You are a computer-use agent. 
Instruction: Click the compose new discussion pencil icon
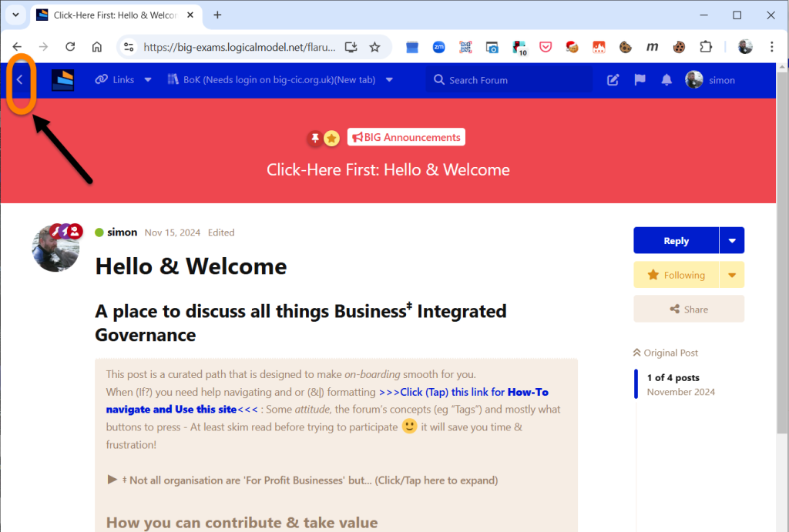(x=613, y=80)
